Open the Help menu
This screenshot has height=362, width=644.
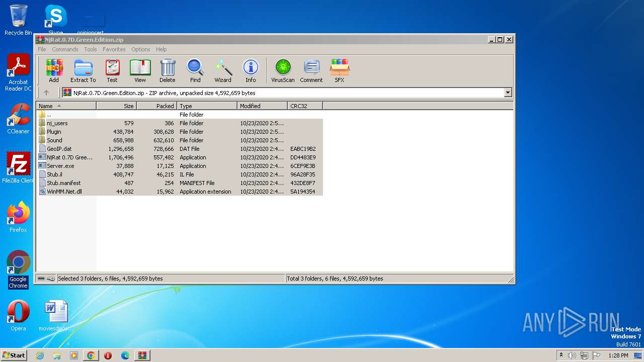[161, 49]
